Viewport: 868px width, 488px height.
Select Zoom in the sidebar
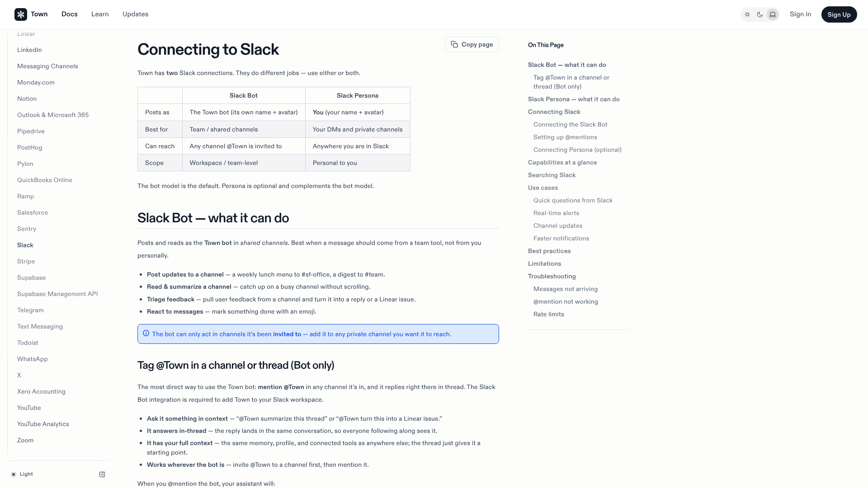(25, 441)
